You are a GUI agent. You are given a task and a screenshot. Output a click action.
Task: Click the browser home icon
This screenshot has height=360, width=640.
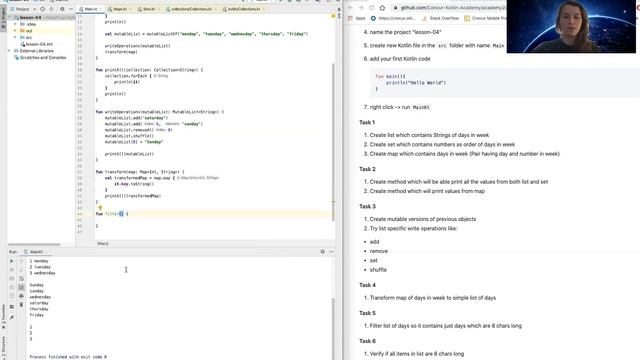382,8
